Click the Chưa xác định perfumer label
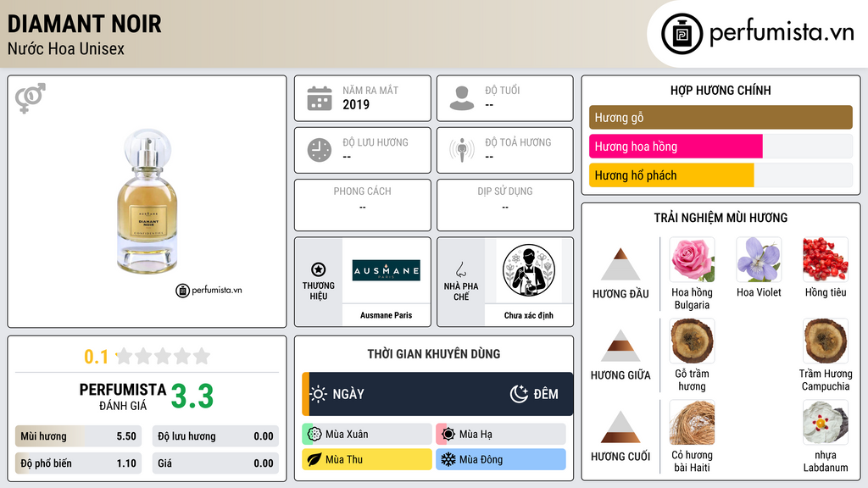 (529, 315)
